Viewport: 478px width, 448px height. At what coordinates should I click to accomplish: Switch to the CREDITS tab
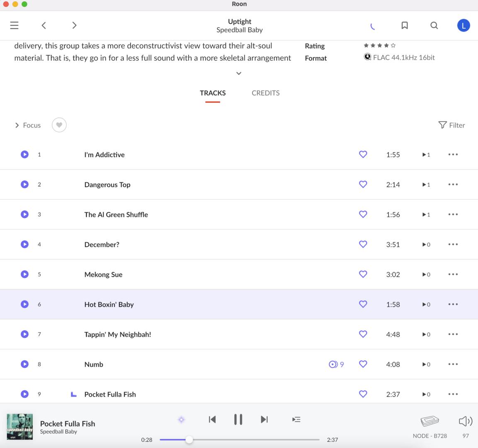coord(265,93)
